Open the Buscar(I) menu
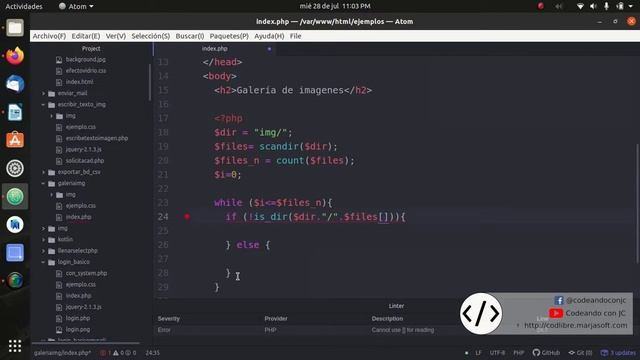The height and width of the screenshot is (360, 640). [190, 36]
